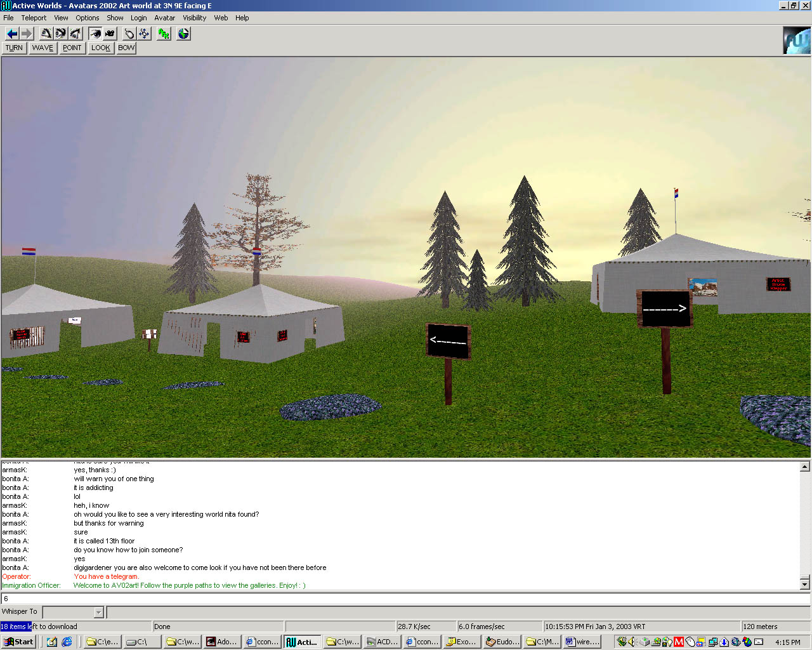Screen dimensions: 812x650
Task: Click the chat message input field
Action: 406,599
